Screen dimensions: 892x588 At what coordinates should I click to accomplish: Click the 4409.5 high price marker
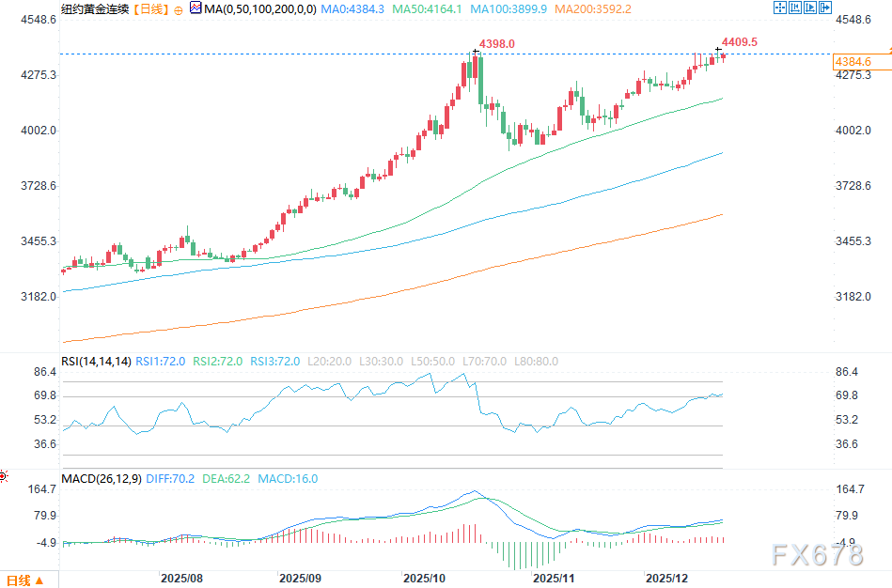pyautogui.click(x=738, y=42)
